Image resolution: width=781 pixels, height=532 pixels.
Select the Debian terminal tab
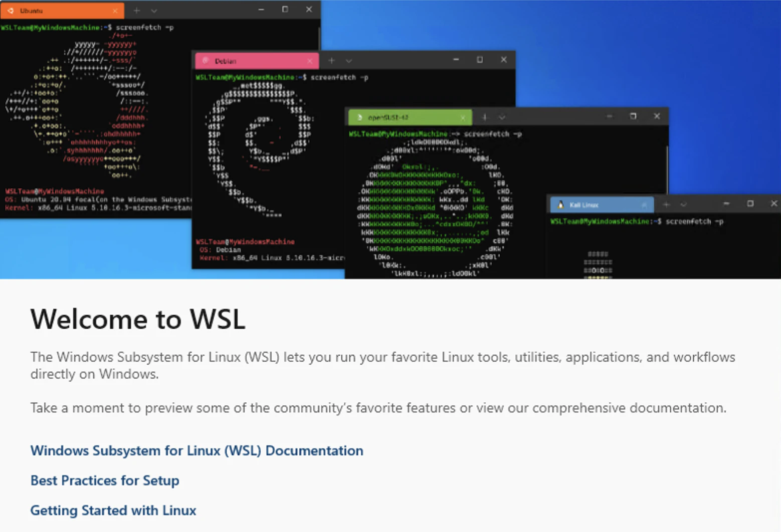coord(257,61)
